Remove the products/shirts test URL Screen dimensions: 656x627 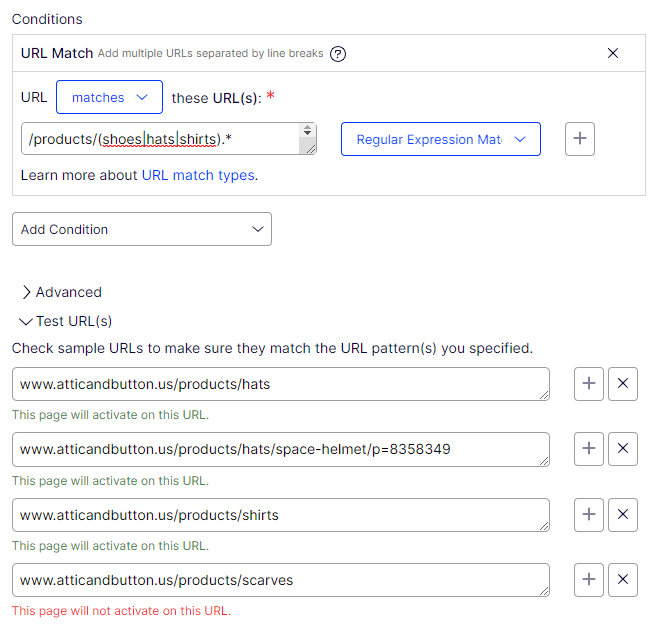click(x=623, y=514)
